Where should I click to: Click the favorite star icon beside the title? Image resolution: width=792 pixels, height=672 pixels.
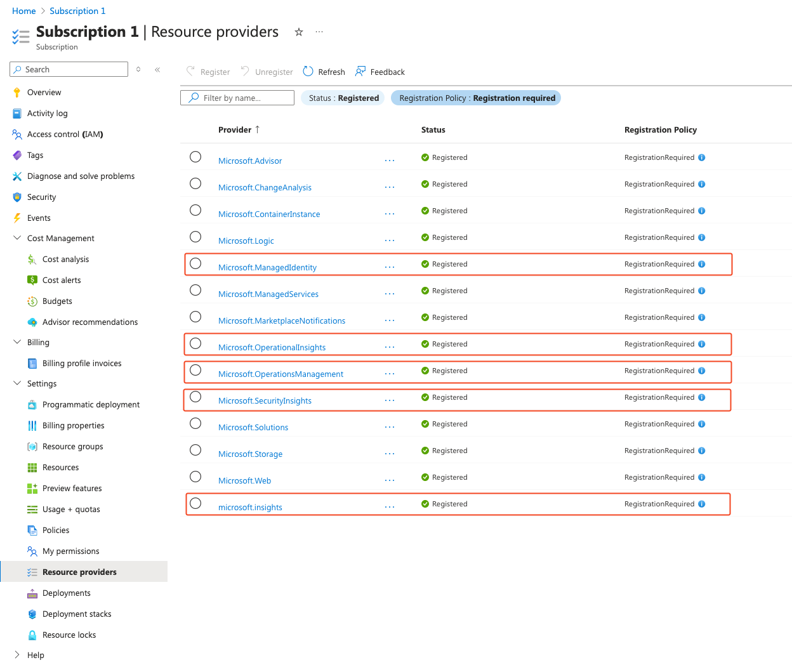298,32
